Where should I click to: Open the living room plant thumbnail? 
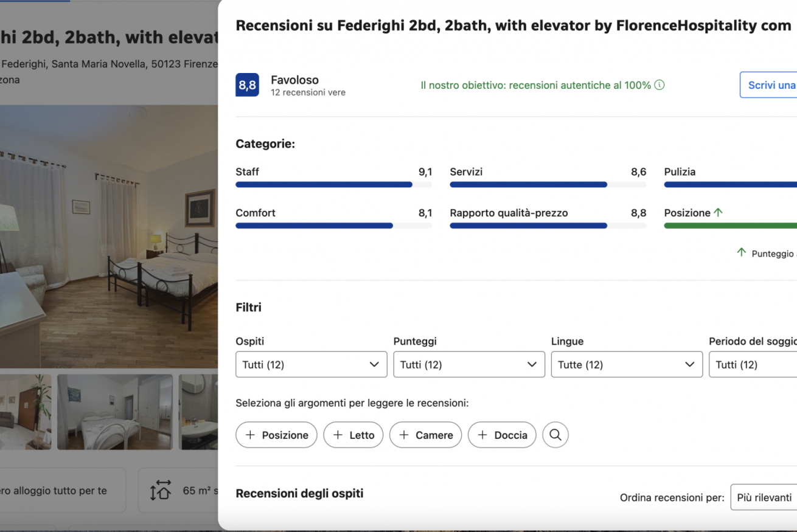point(26,412)
